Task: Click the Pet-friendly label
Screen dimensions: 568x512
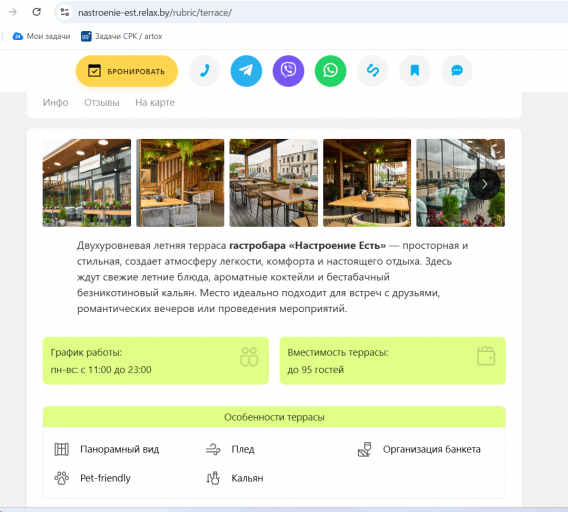Action: pos(105,478)
